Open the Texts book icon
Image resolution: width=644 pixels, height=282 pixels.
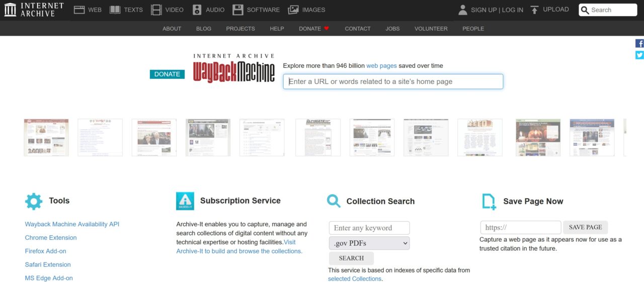coord(115,10)
